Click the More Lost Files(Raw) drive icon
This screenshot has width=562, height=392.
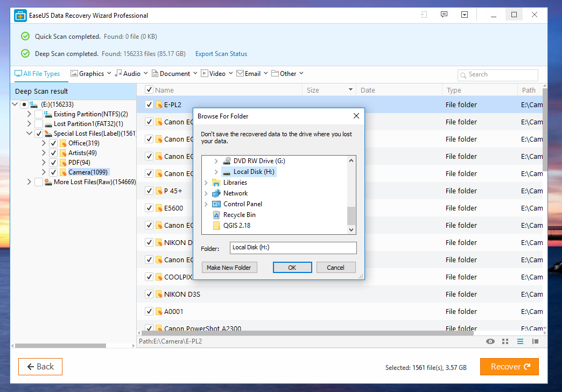(x=48, y=182)
